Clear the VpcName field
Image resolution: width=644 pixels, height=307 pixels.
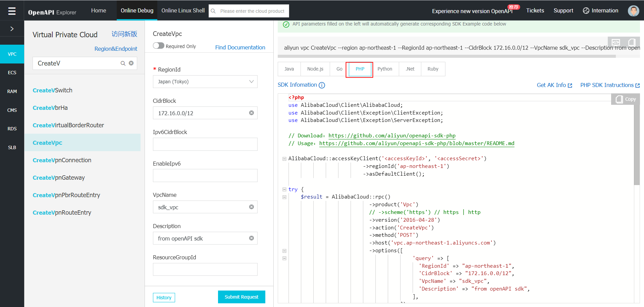click(x=251, y=207)
